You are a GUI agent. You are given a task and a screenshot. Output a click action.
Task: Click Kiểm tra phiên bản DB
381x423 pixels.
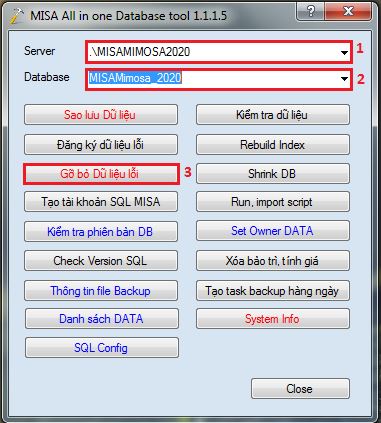pos(101,231)
